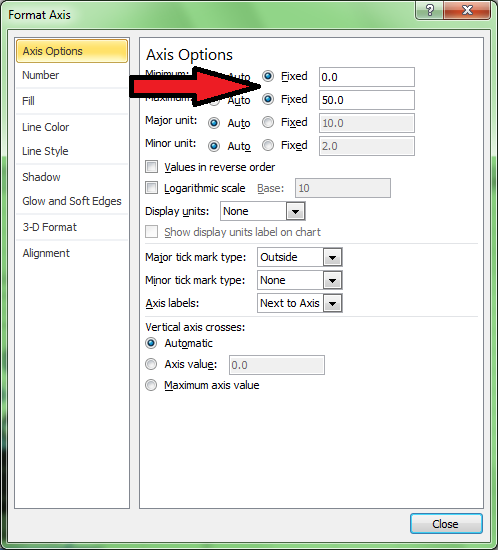Open the 3-D Format category
This screenshot has width=498, height=550.
coord(72,227)
